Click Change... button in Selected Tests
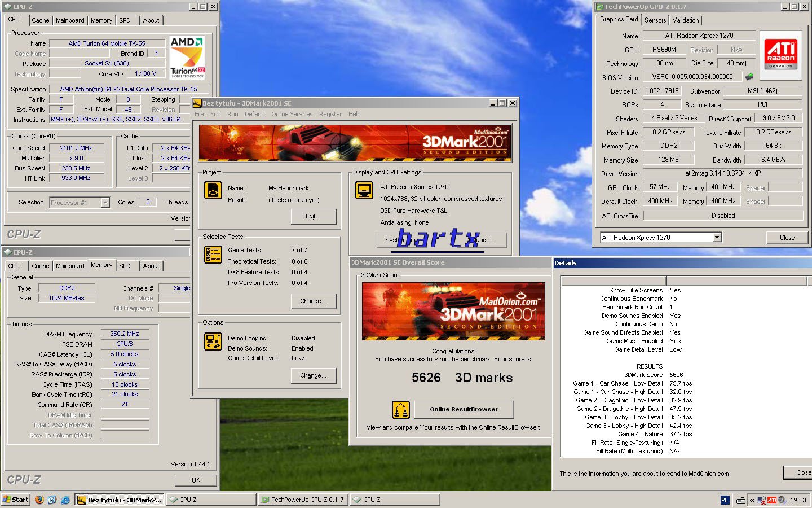Screen dimensions: 812x508 pyautogui.click(x=313, y=301)
